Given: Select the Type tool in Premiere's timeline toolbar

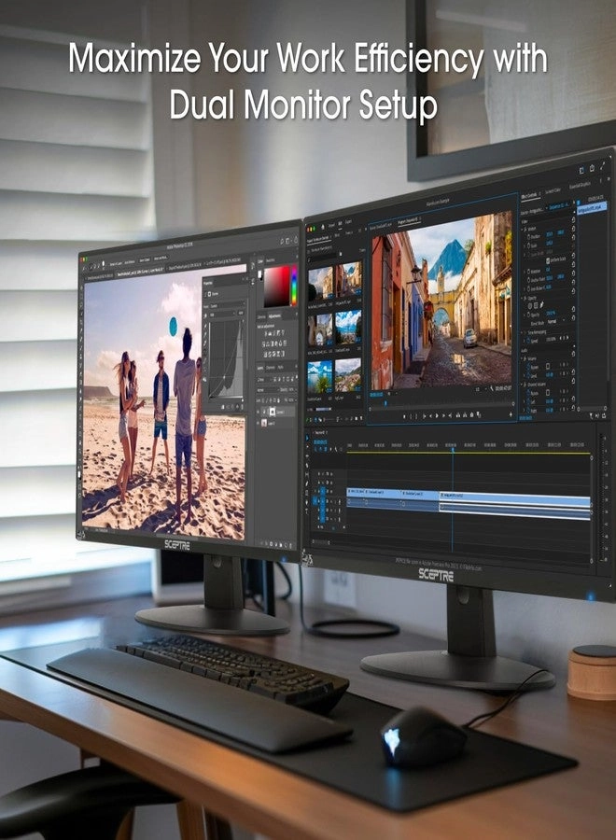Looking at the screenshot, I should coord(308,510).
